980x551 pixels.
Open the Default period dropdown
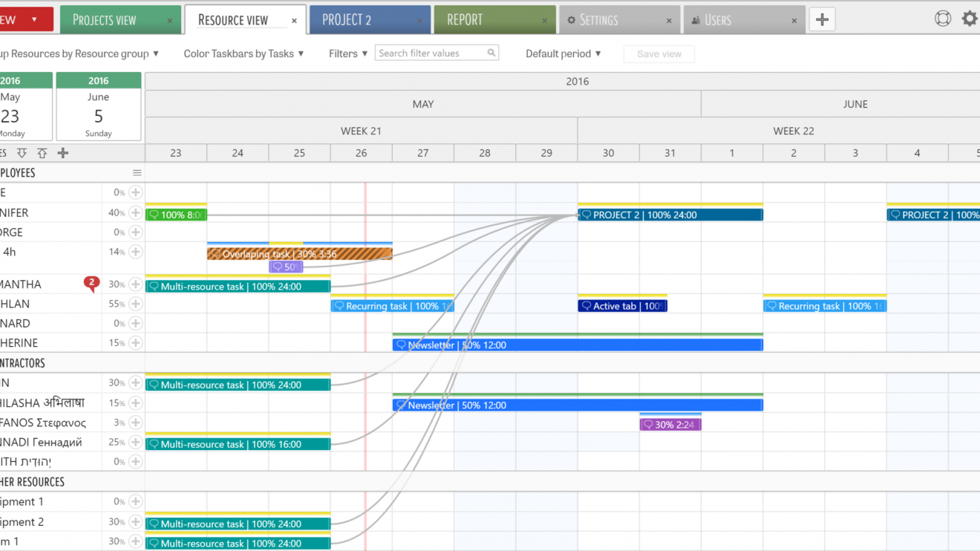coord(563,53)
